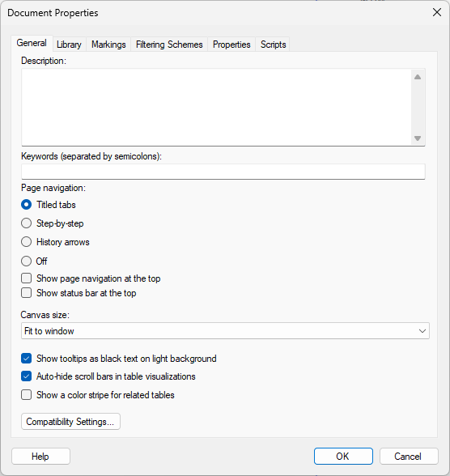Image resolution: width=450 pixels, height=476 pixels.
Task: Switch to the Scripts tab
Action: pyautogui.click(x=273, y=45)
